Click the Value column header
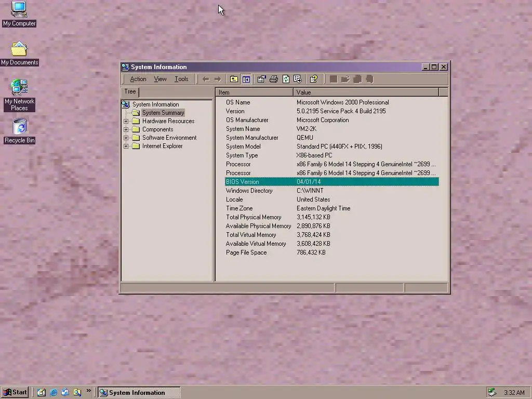The height and width of the screenshot is (399, 532). click(x=366, y=92)
